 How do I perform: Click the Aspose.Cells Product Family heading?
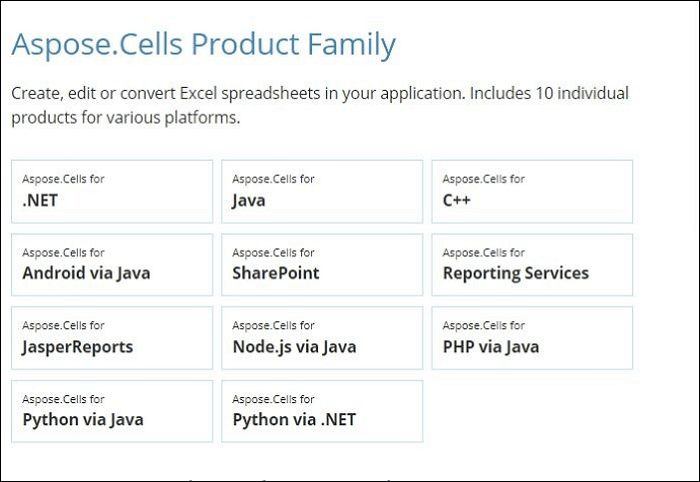tap(204, 46)
